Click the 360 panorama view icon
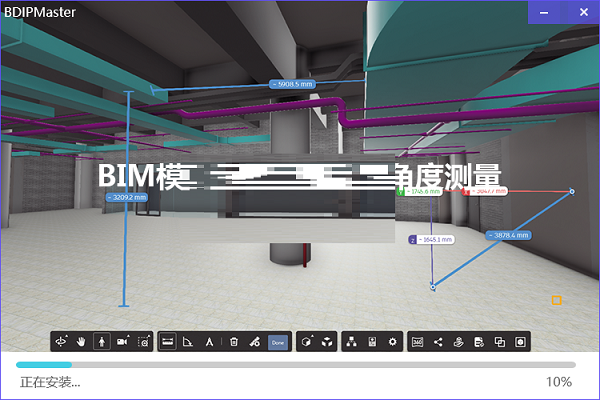Image resolution: width=600 pixels, height=400 pixels. coord(418,342)
